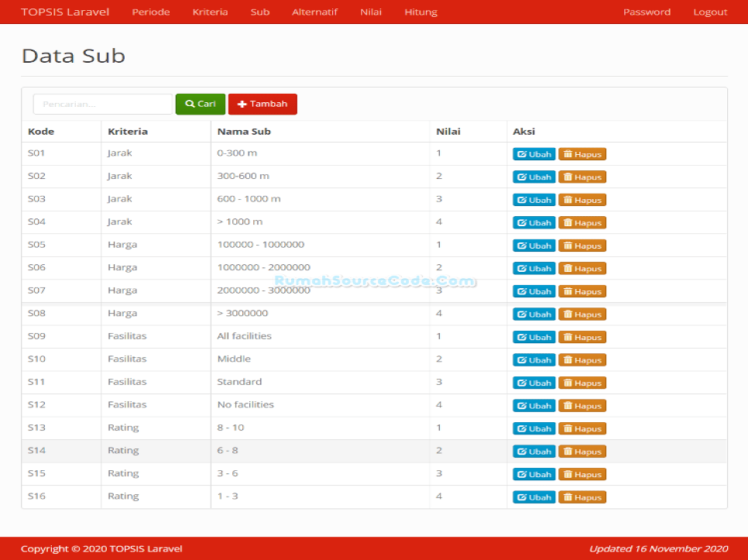
Task: Delete the S08 > 3000000 row
Action: (582, 314)
